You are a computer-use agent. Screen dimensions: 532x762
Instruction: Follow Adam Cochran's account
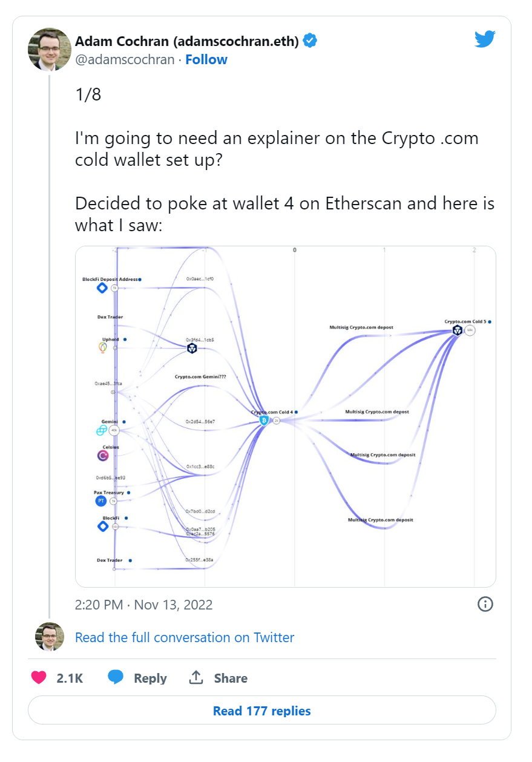click(x=206, y=59)
